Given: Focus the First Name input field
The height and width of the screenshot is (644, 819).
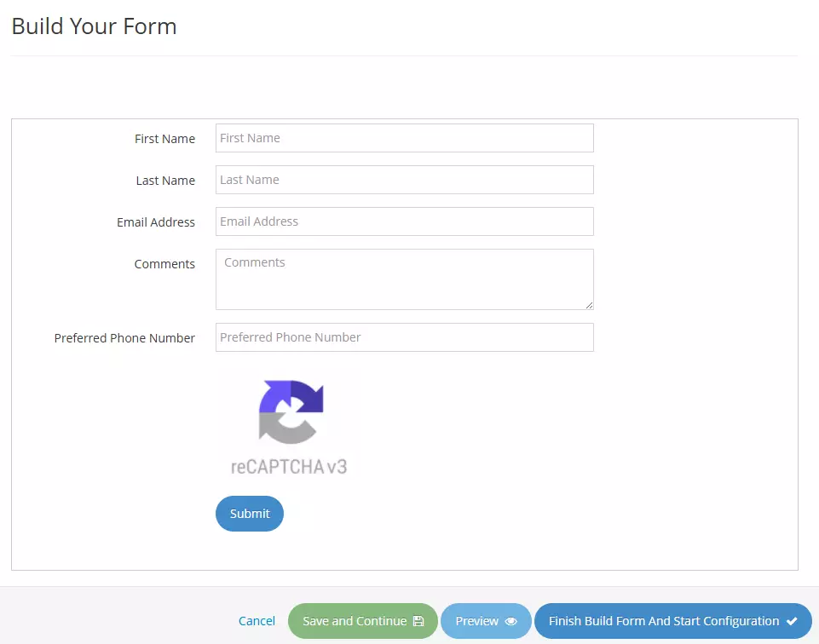Looking at the screenshot, I should point(404,138).
